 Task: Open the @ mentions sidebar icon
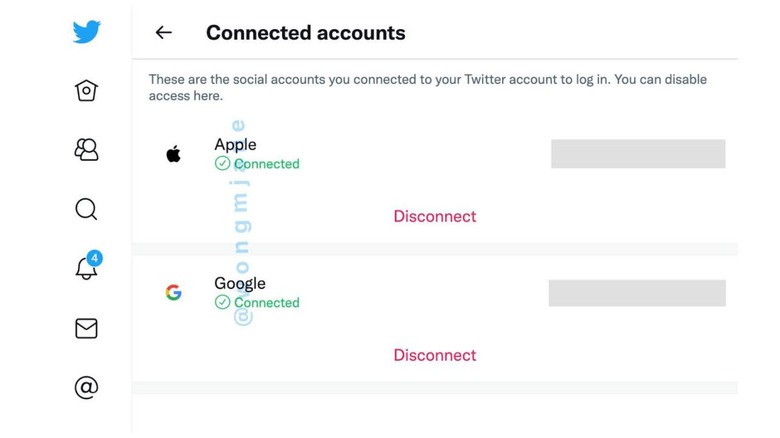(86, 387)
